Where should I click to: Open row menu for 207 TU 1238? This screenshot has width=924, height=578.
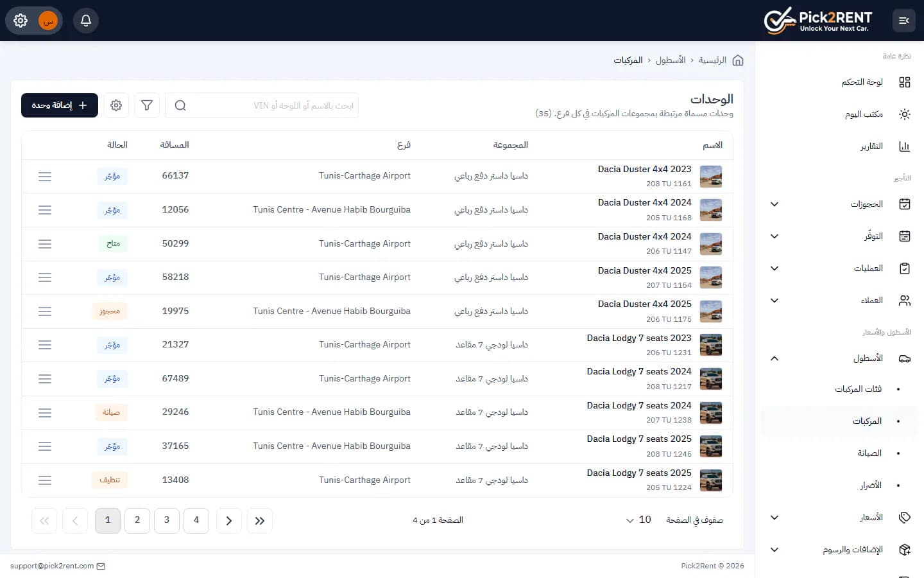pos(45,413)
